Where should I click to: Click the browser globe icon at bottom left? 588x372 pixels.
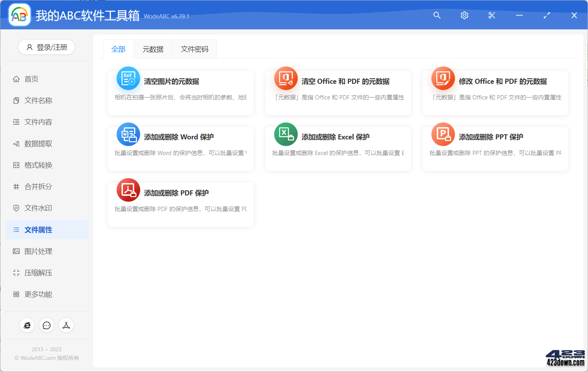point(27,325)
